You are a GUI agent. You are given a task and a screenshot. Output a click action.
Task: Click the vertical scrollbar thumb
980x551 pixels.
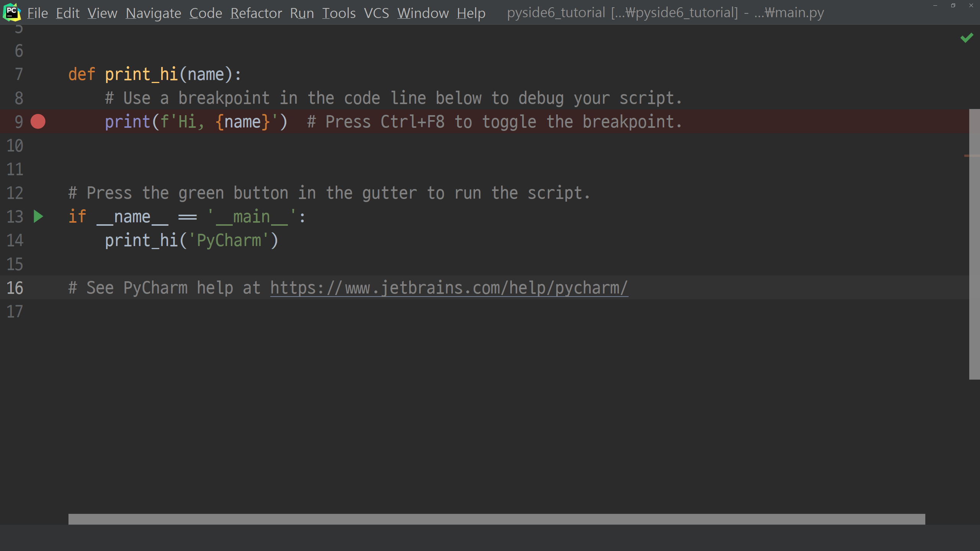click(974, 245)
